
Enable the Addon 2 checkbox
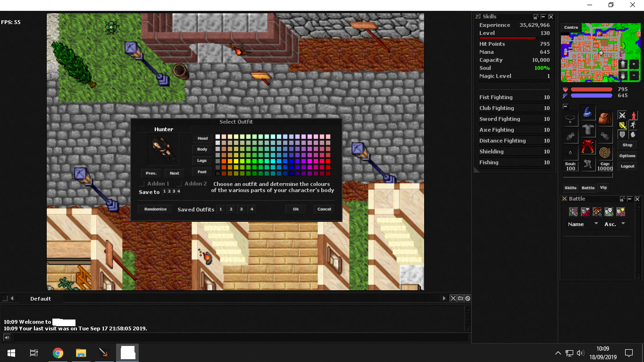(179, 184)
